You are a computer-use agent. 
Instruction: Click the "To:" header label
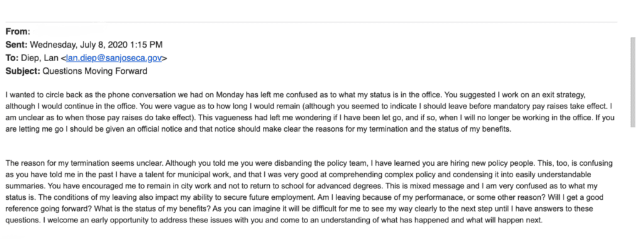pos(11,59)
